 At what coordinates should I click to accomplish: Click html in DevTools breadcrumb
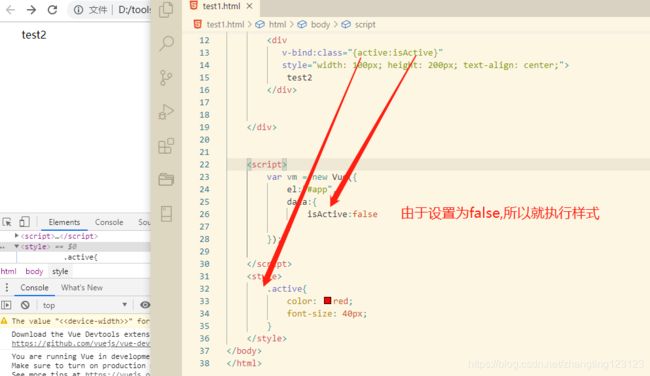click(8, 271)
